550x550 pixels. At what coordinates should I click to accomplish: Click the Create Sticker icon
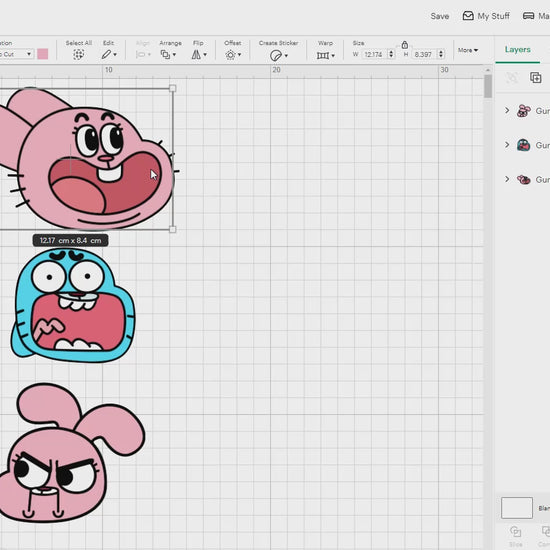(276, 55)
